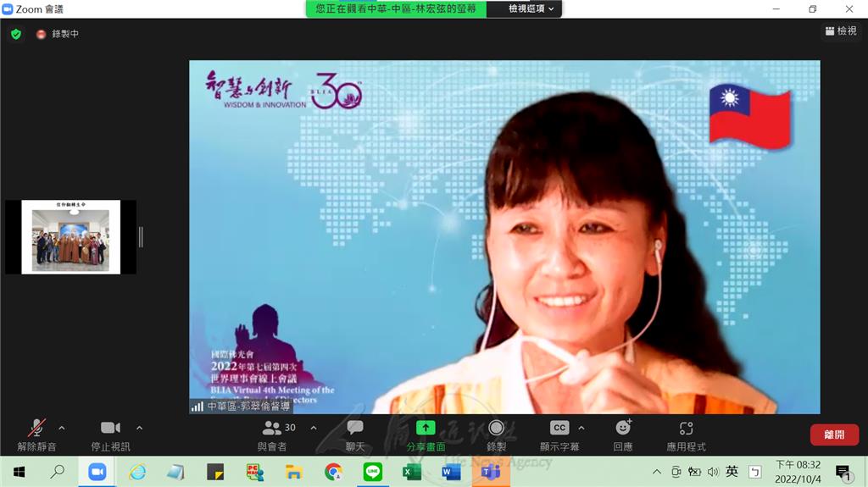Open Windows search magnifier in taskbar
Viewport: 868px width, 487px height.
coord(57,472)
